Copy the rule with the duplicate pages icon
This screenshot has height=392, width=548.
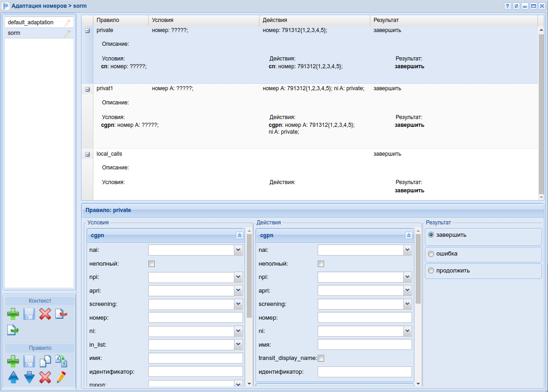click(45, 361)
